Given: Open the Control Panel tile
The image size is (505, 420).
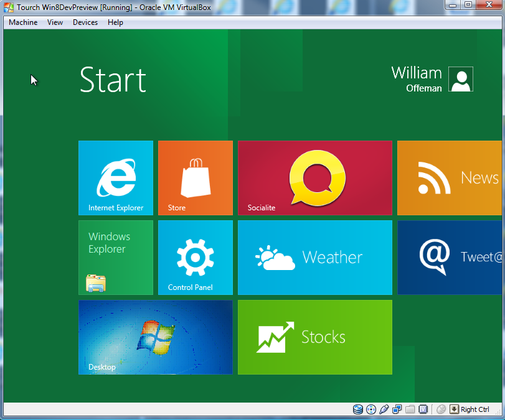Looking at the screenshot, I should pyautogui.click(x=195, y=258).
